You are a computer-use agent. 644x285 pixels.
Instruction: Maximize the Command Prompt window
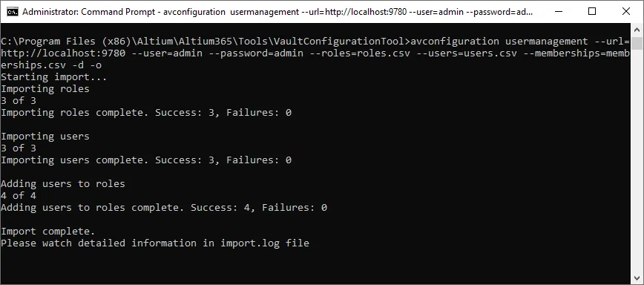click(x=592, y=11)
